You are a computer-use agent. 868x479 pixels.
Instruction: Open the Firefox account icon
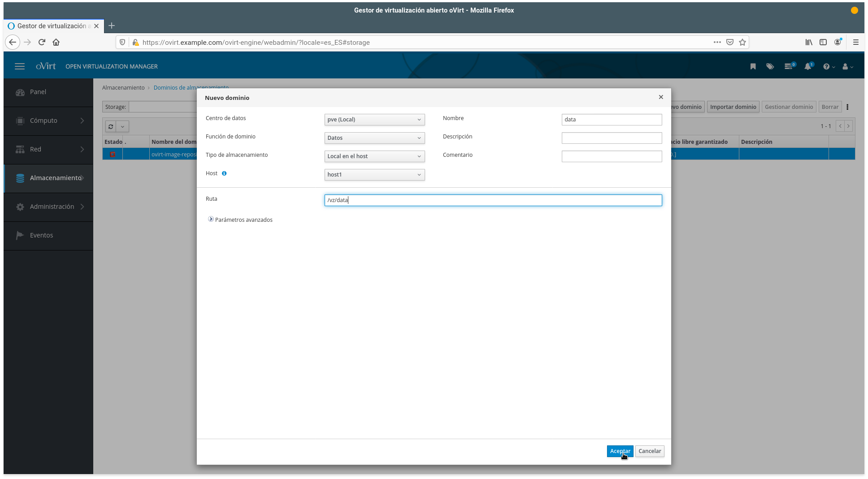[x=838, y=42]
